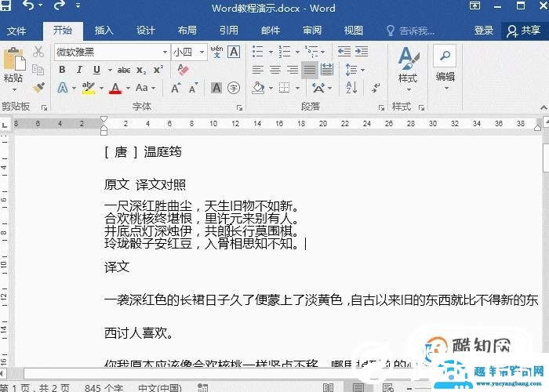This screenshot has height=392, width=549.
Task: Toggle strikethrough abc formatting
Action: pos(124,71)
